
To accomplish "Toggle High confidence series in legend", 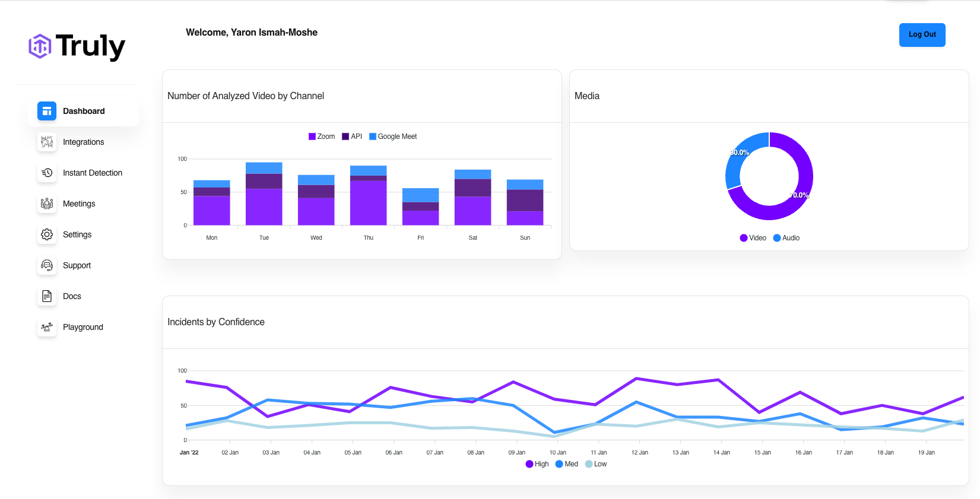I will 537,464.
